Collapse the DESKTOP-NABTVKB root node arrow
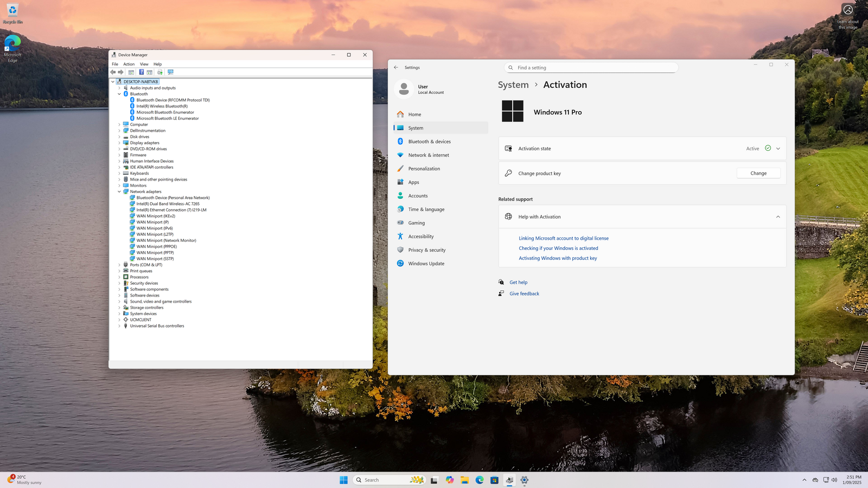 tap(113, 82)
